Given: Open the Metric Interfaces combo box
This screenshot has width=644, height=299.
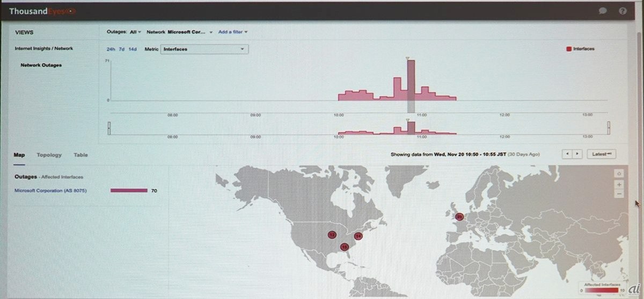Looking at the screenshot, I should 204,49.
